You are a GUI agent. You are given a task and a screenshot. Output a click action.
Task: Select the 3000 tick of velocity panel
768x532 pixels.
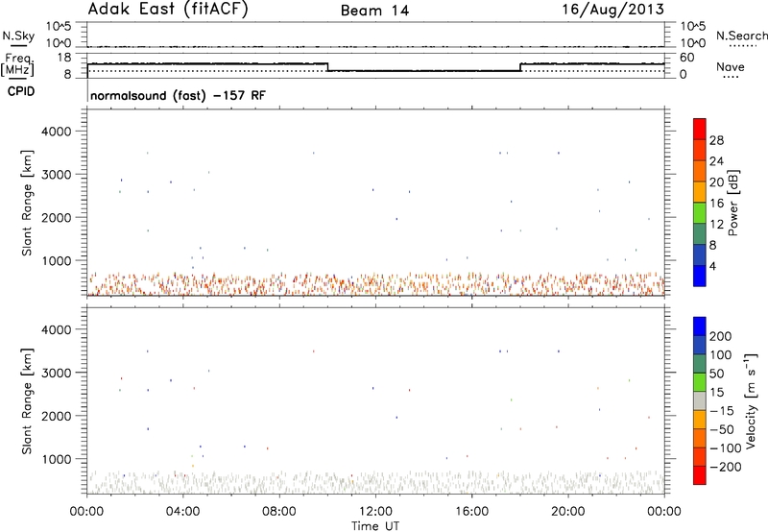(x=56, y=373)
